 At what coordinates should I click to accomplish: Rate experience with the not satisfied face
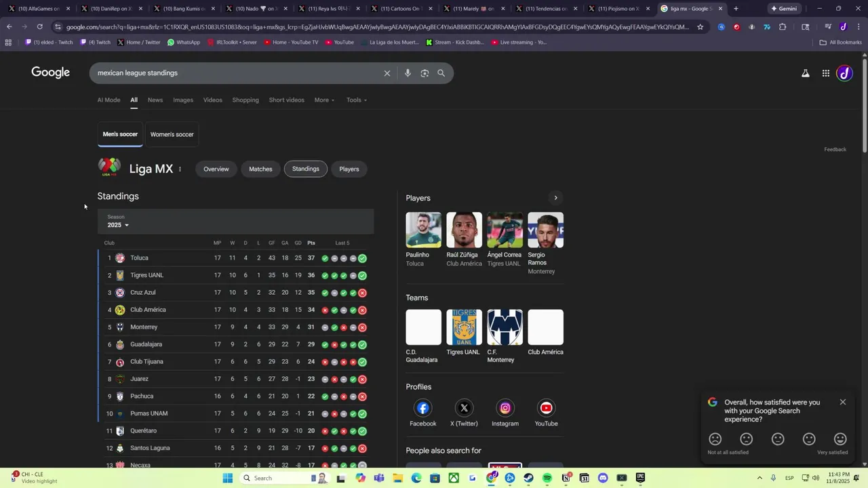pyautogui.click(x=715, y=439)
